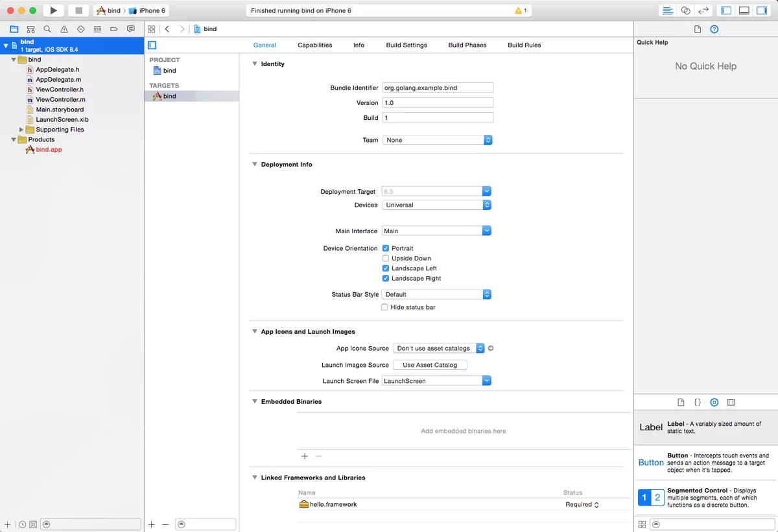Open the Team dropdown
The width and height of the screenshot is (778, 532).
tap(437, 140)
